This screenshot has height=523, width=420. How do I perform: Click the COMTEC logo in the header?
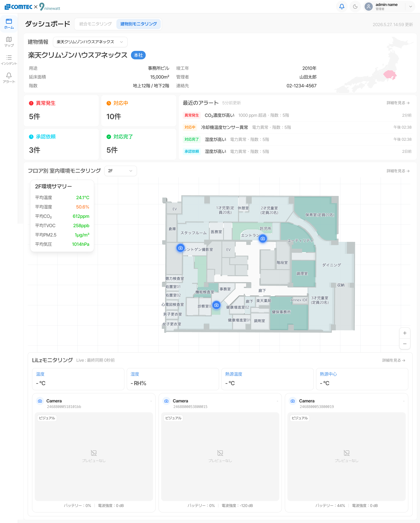coord(18,7)
